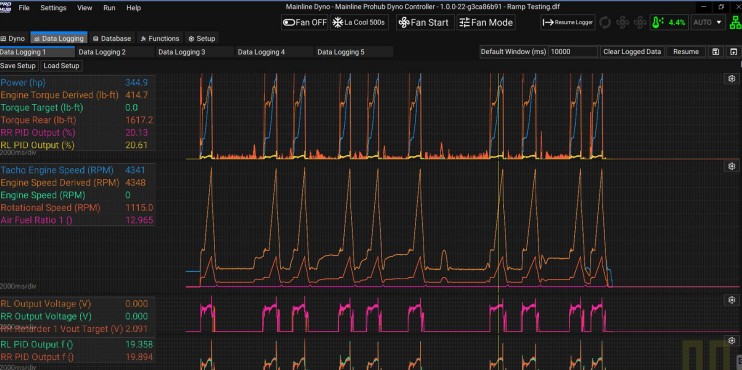Click the Save Setup button
Viewport: 742px width, 370px height.
[18, 66]
